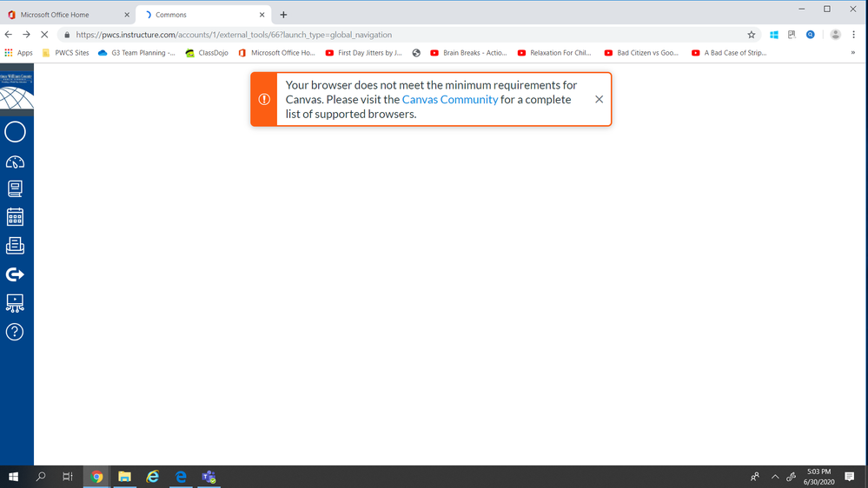The height and width of the screenshot is (488, 868).
Task: Open Microsoft Teams from the taskbar
Action: [x=209, y=477]
